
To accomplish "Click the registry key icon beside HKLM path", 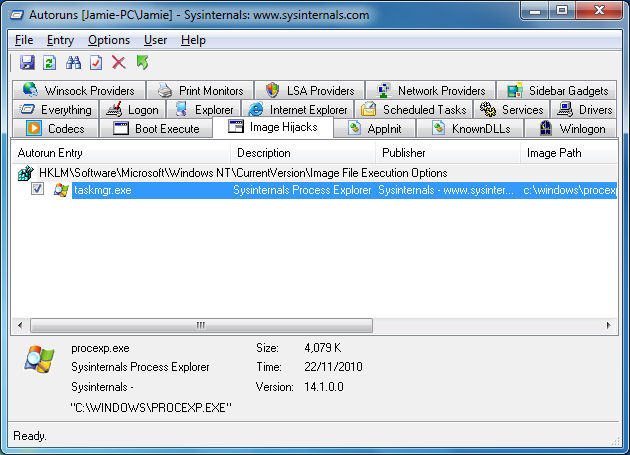I will point(26,173).
